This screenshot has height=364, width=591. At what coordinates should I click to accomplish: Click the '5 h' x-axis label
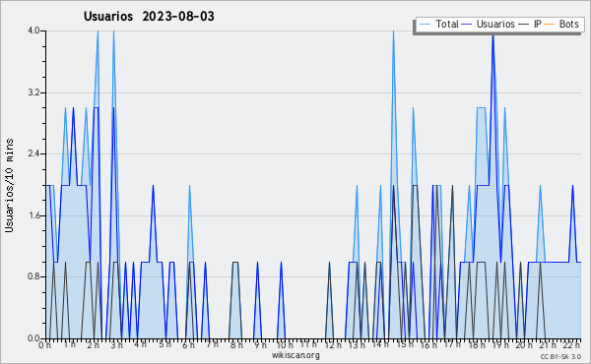click(x=164, y=344)
